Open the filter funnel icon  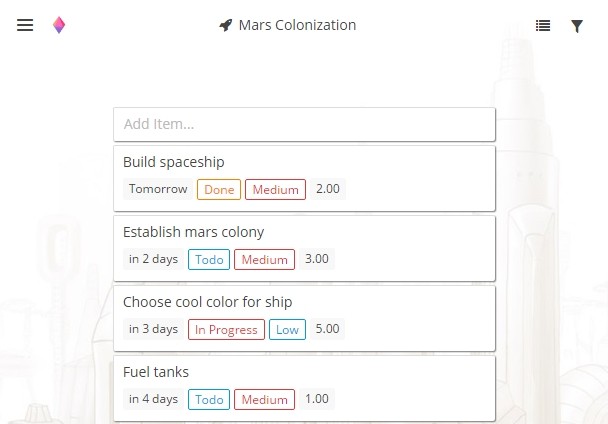(577, 26)
